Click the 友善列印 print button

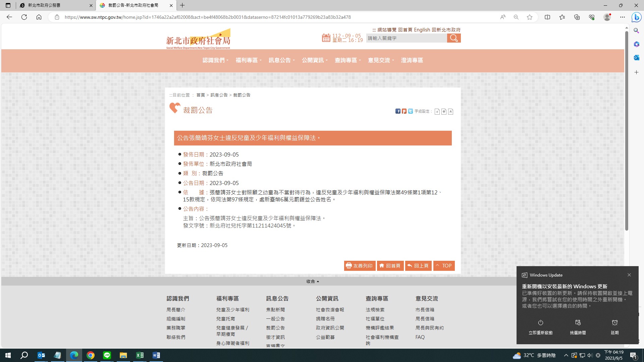pyautogui.click(x=360, y=266)
